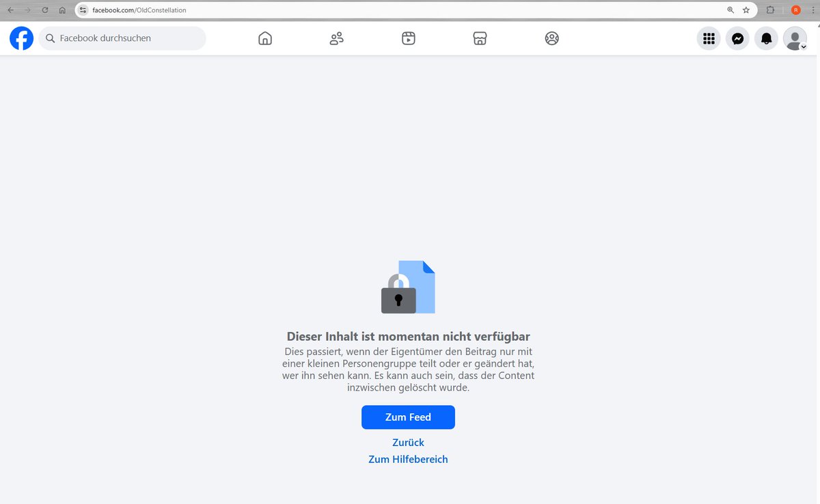Click the Zum Hilfebereich link

[408, 460]
